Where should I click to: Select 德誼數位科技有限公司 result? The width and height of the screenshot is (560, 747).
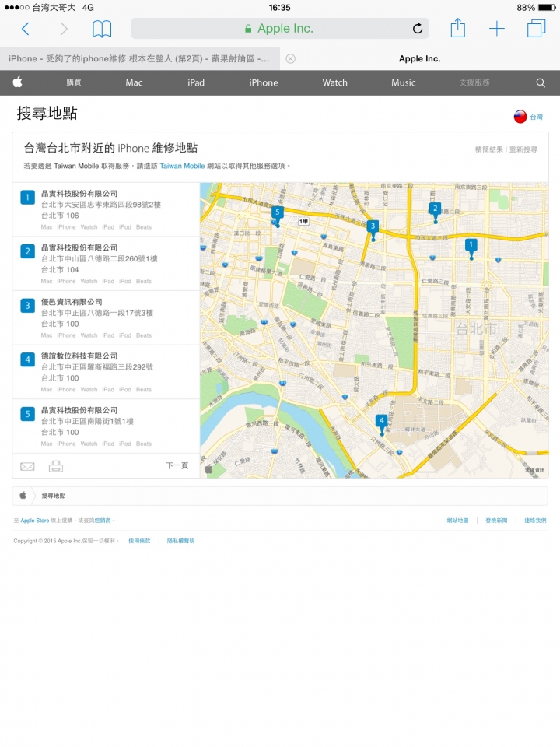pos(106,372)
